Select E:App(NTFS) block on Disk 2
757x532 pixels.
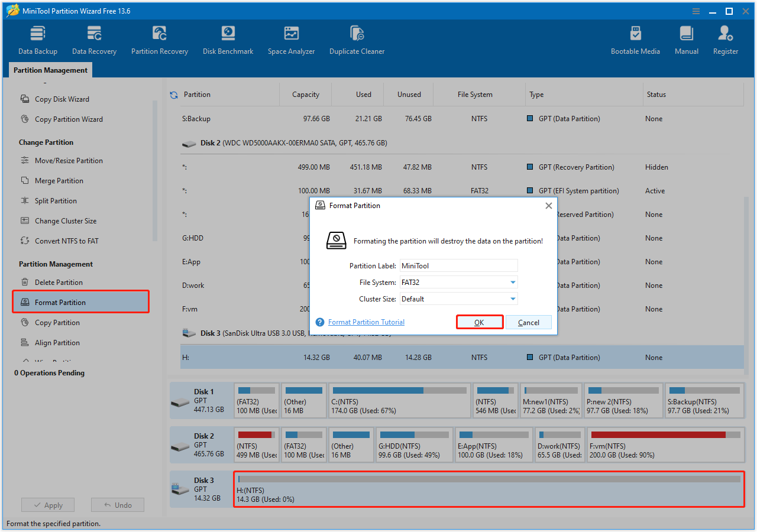click(493, 445)
